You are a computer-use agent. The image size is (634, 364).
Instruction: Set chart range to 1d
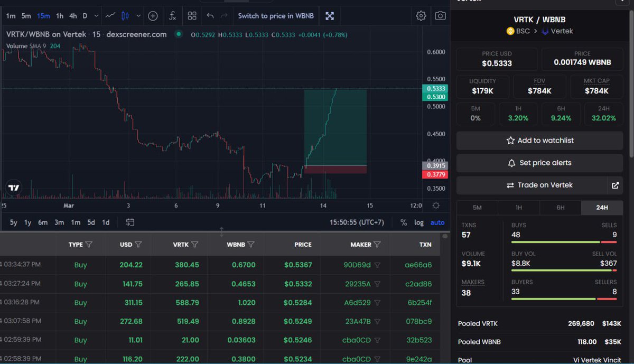click(106, 222)
